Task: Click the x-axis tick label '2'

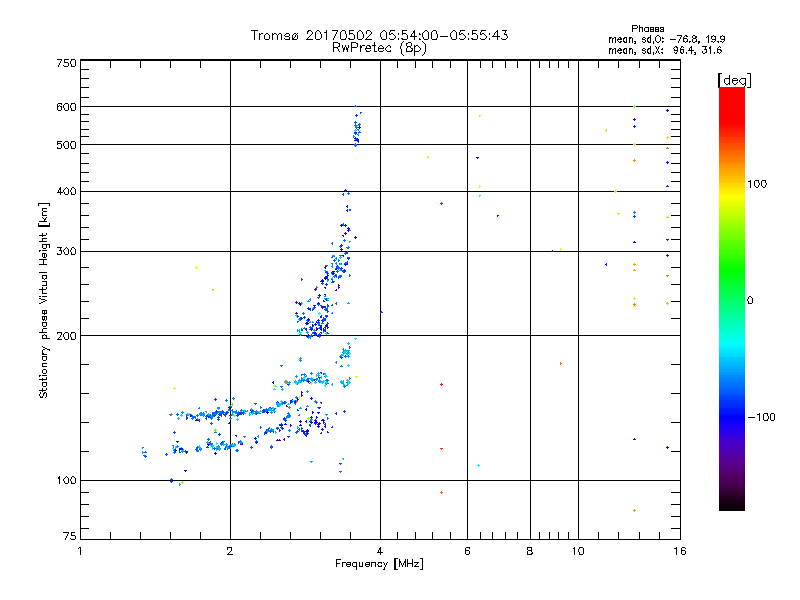Action: coord(230,551)
